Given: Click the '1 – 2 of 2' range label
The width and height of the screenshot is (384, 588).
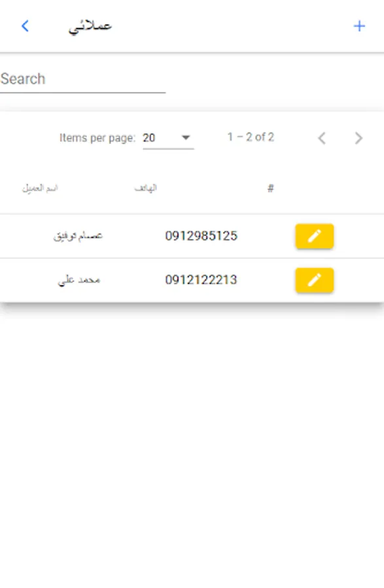Looking at the screenshot, I should (251, 137).
